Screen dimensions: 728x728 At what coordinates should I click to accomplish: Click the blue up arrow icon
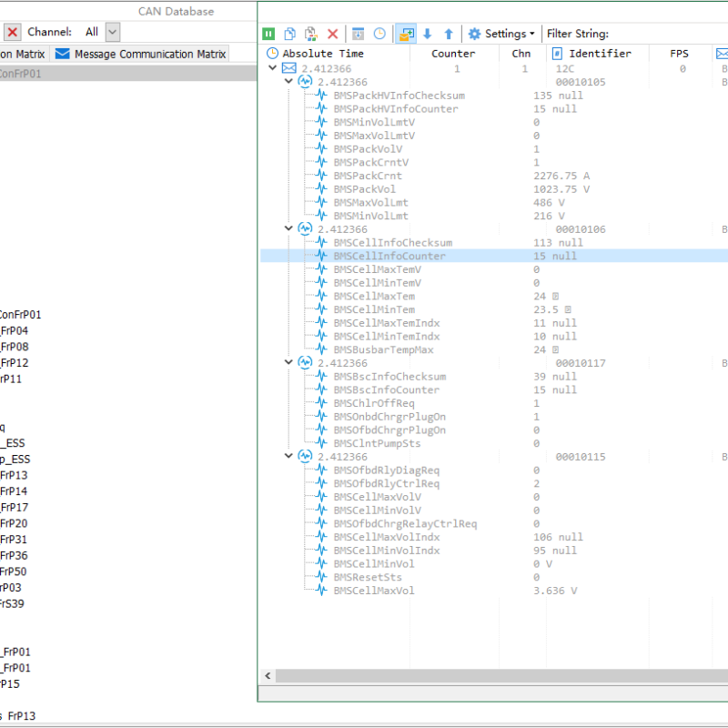pyautogui.click(x=449, y=34)
